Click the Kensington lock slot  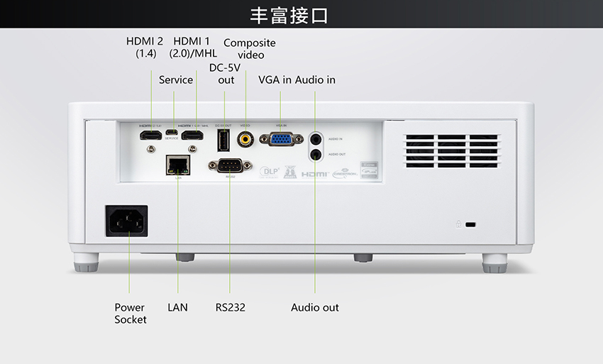(470, 224)
